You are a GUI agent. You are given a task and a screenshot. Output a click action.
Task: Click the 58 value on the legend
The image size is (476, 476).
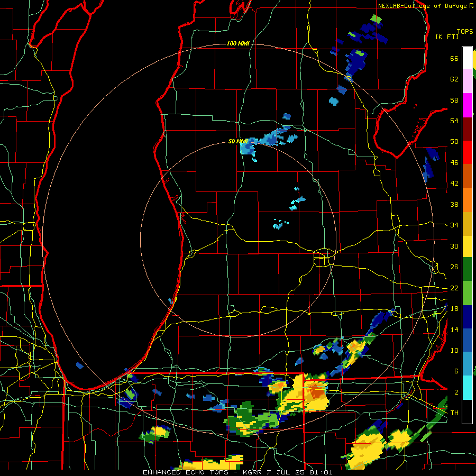click(x=454, y=100)
